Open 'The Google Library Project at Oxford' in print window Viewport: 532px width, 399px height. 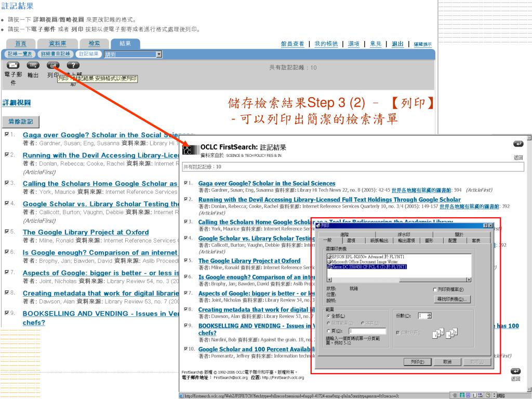click(249, 261)
